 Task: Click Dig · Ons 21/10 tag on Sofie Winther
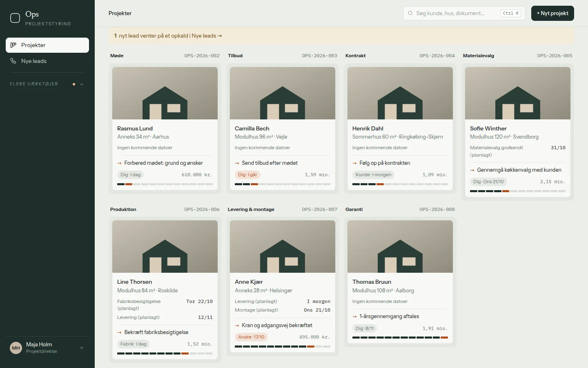489,182
